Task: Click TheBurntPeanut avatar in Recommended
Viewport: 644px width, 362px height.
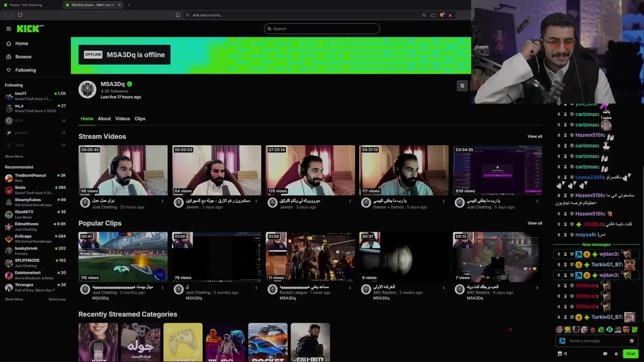Action: tap(9, 178)
